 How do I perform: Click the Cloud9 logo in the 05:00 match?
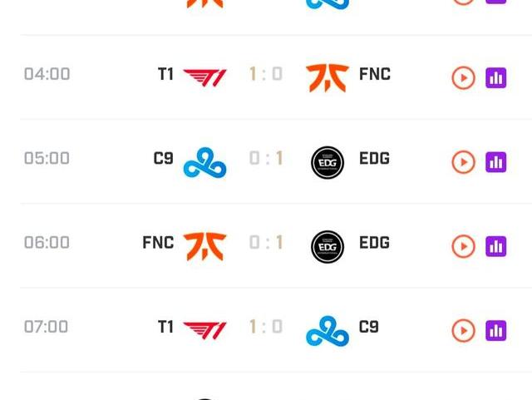204,162
